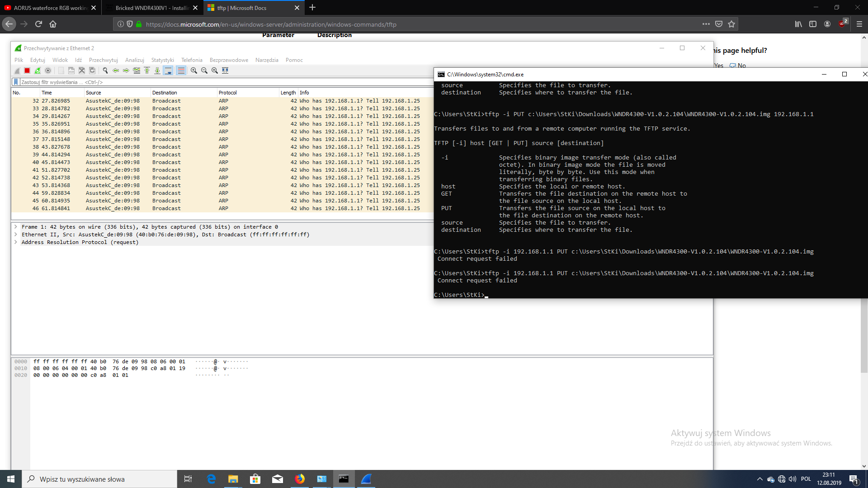868x488 pixels.
Task: Sort packets by Time column header
Action: (62, 93)
